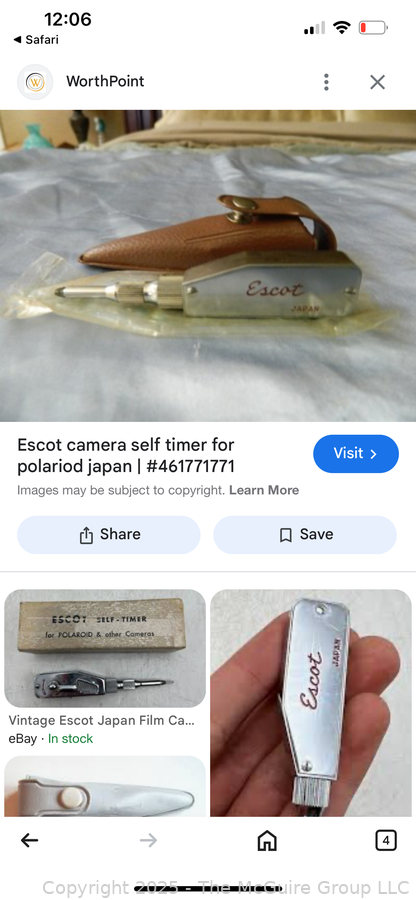Open the tabs counter showing 4

[386, 841]
